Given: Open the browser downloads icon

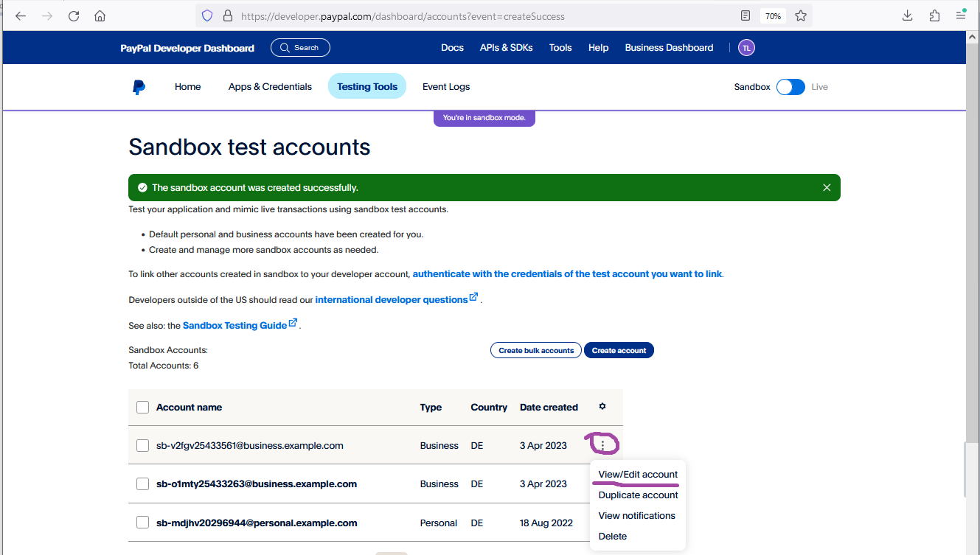Looking at the screenshot, I should pyautogui.click(x=908, y=16).
